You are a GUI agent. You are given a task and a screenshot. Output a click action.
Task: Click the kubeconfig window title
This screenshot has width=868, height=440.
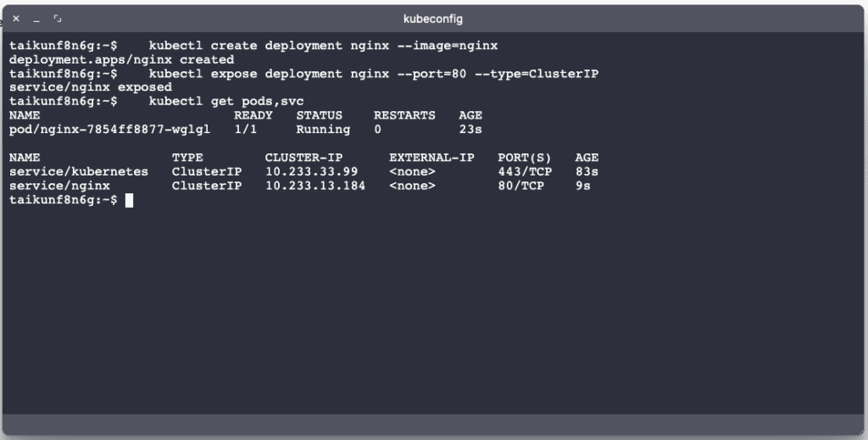pyautogui.click(x=433, y=19)
